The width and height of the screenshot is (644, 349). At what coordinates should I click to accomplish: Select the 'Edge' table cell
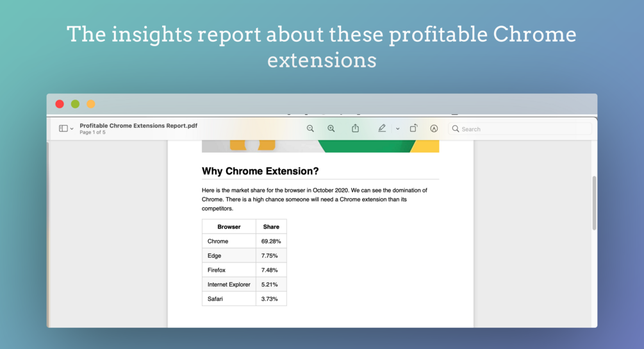(229, 256)
